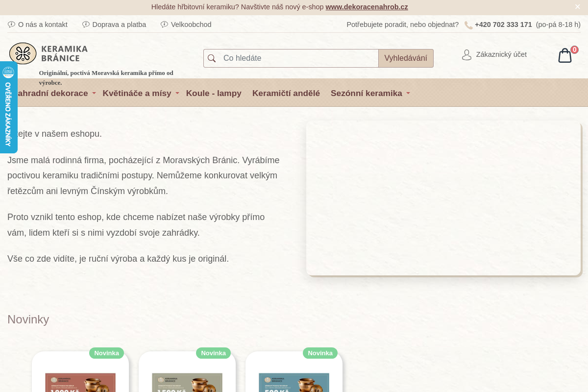Click speech bubble icon beside Velkoobchod
This screenshot has width=588, height=392.
coord(165,24)
